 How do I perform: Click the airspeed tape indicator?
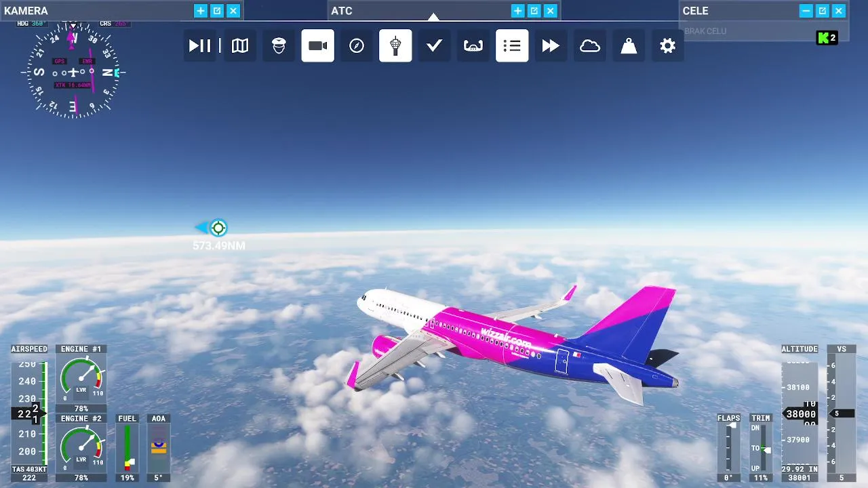29,413
